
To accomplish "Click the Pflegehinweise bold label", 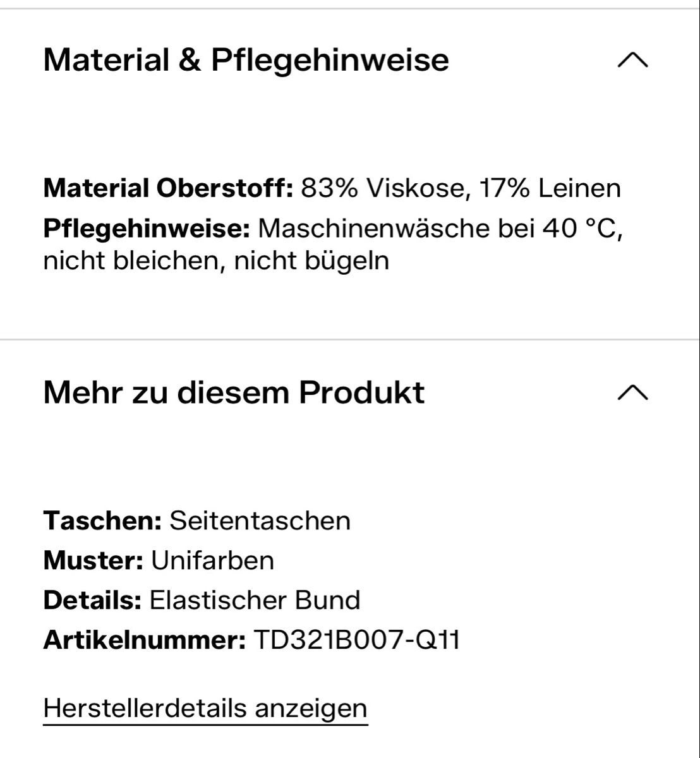I will coord(147,229).
